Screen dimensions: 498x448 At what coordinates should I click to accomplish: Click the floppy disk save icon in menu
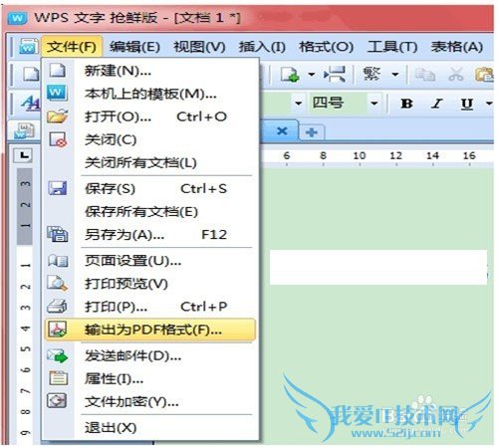click(58, 188)
